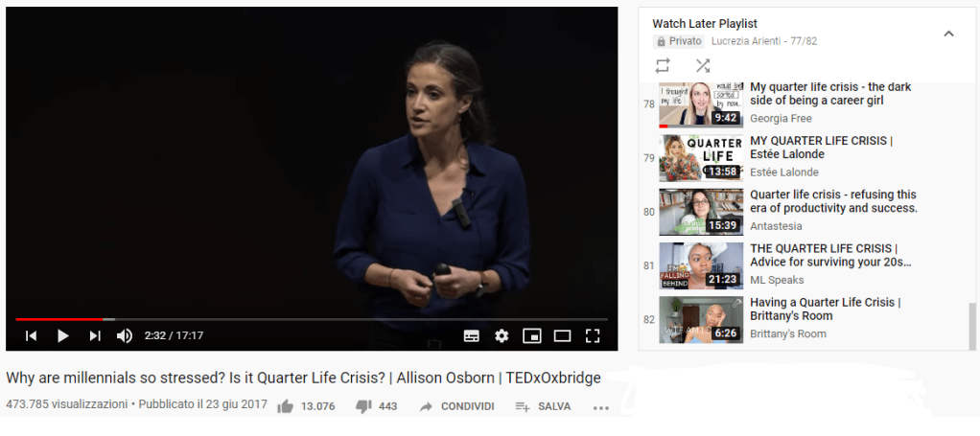Viewport: 980px width, 436px height.
Task: Mute the video volume speaker icon
Action: [125, 336]
